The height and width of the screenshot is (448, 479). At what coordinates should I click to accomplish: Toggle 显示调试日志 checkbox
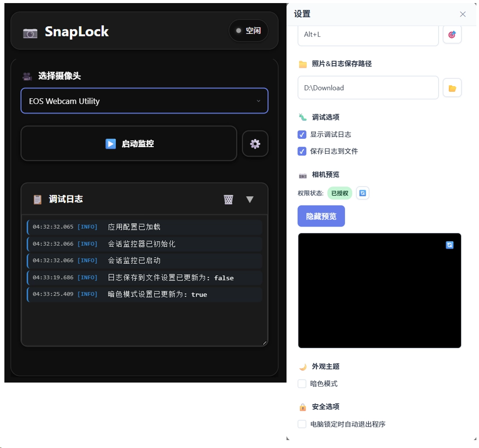[x=302, y=134]
